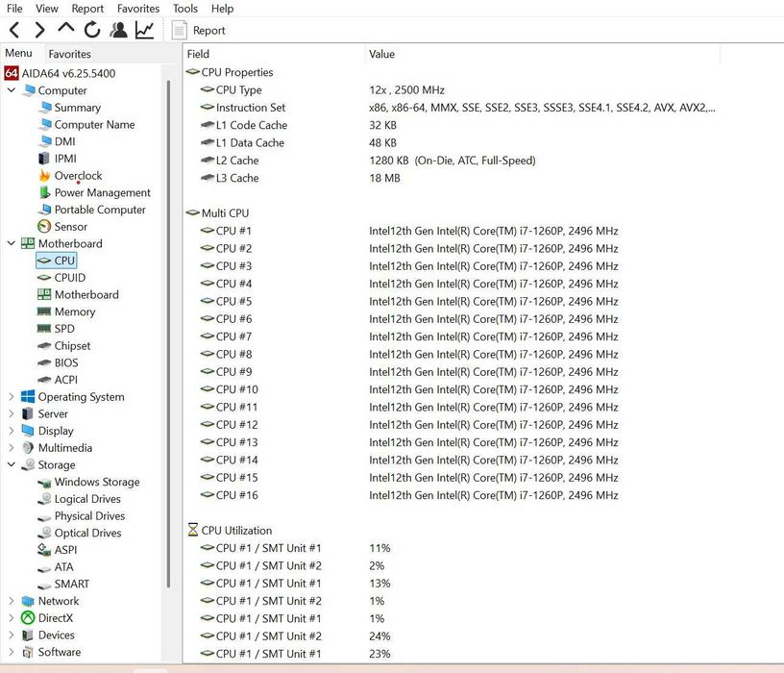Go back with the left arrow toolbar icon
This screenshot has height=673, width=784.
14,30
